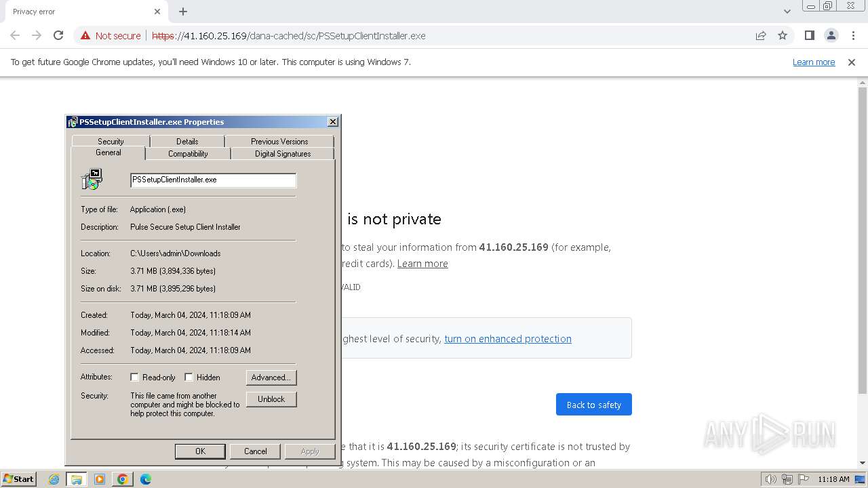Click Learn more about the privacy warning

[422, 264]
